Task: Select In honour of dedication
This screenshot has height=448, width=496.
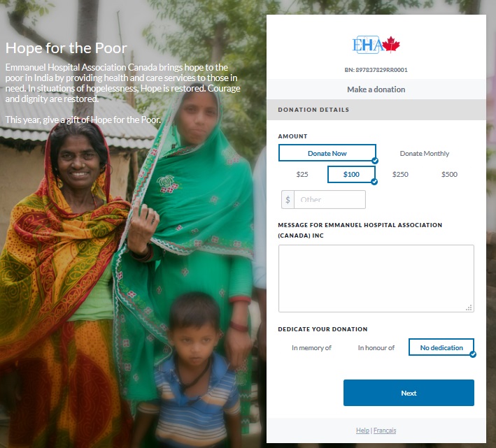Action: (x=376, y=348)
